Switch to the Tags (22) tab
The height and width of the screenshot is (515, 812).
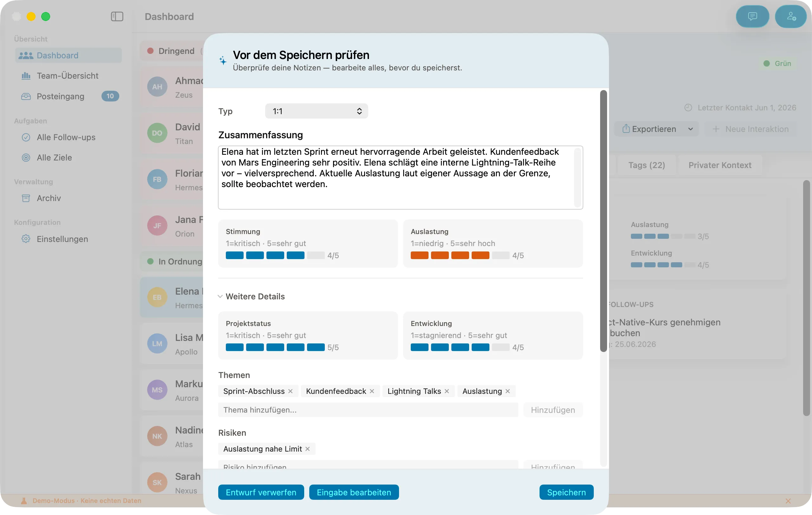646,165
